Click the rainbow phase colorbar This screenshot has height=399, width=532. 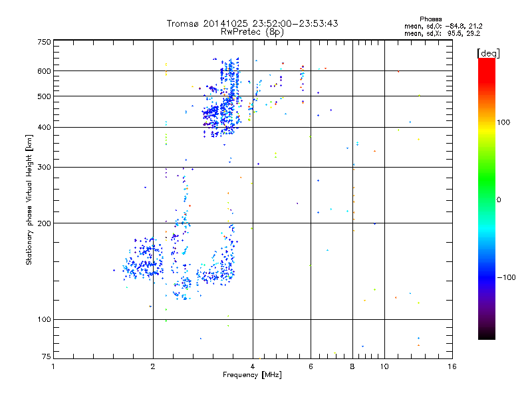(x=487, y=198)
